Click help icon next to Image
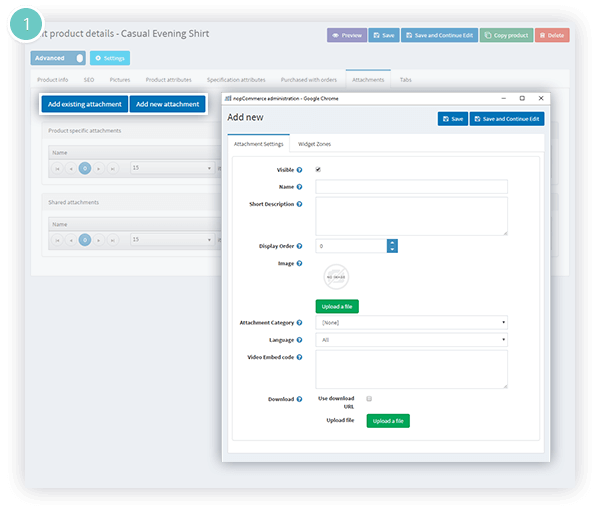The height and width of the screenshot is (510, 600). coord(299,263)
